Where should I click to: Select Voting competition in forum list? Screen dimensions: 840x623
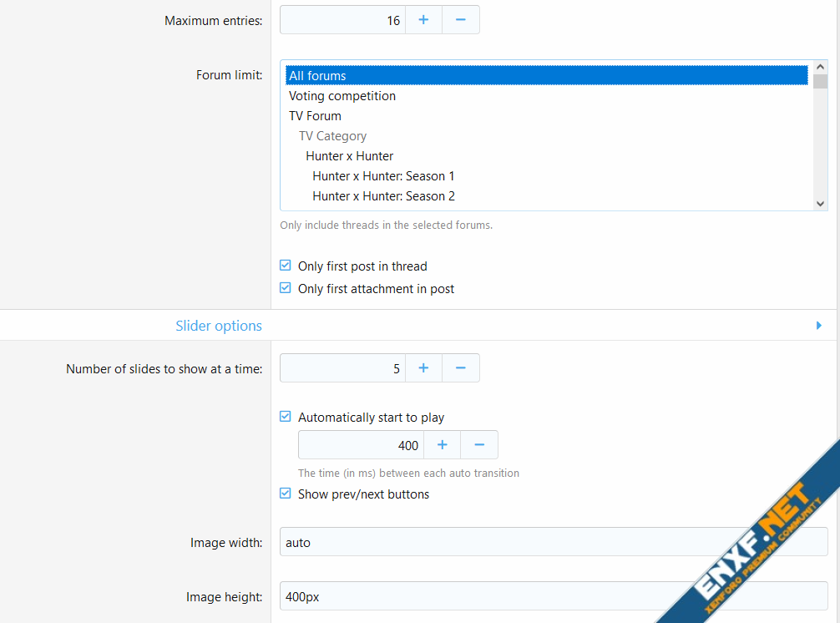point(342,96)
